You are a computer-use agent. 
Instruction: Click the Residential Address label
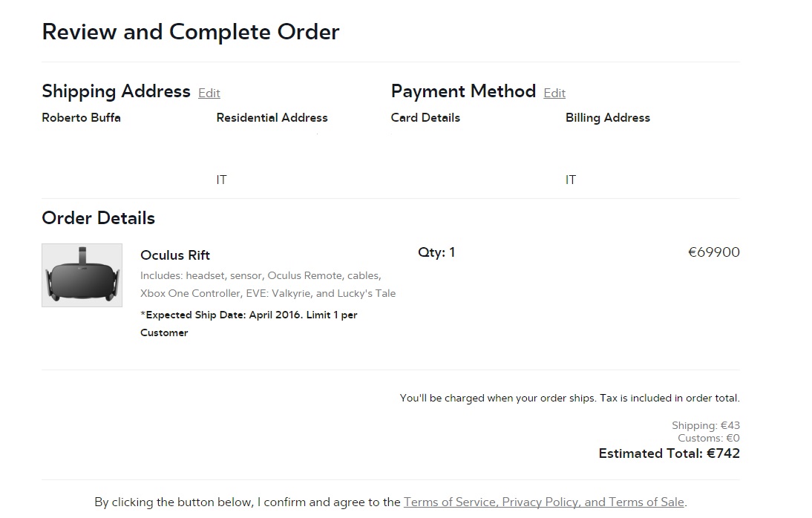tap(272, 117)
